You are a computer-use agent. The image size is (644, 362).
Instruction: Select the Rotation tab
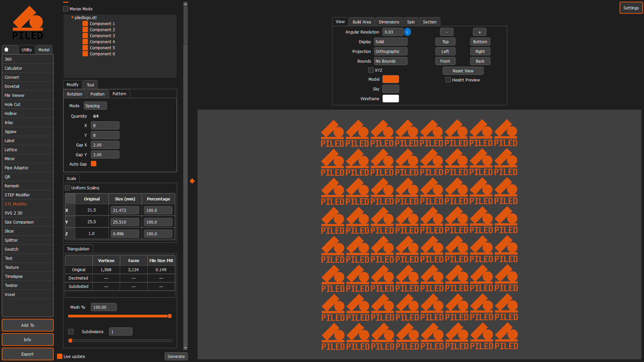coord(74,94)
